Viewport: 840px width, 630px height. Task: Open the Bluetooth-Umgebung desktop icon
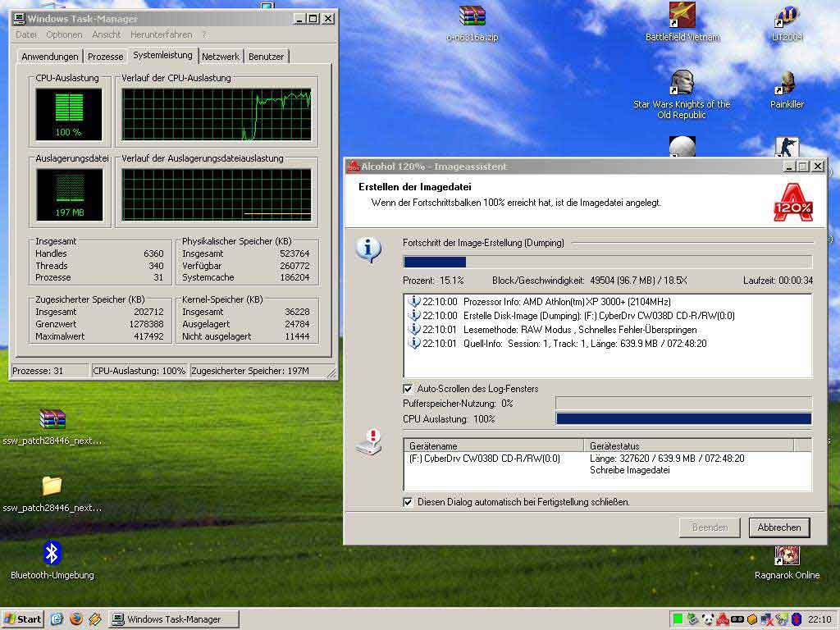pos(52,553)
